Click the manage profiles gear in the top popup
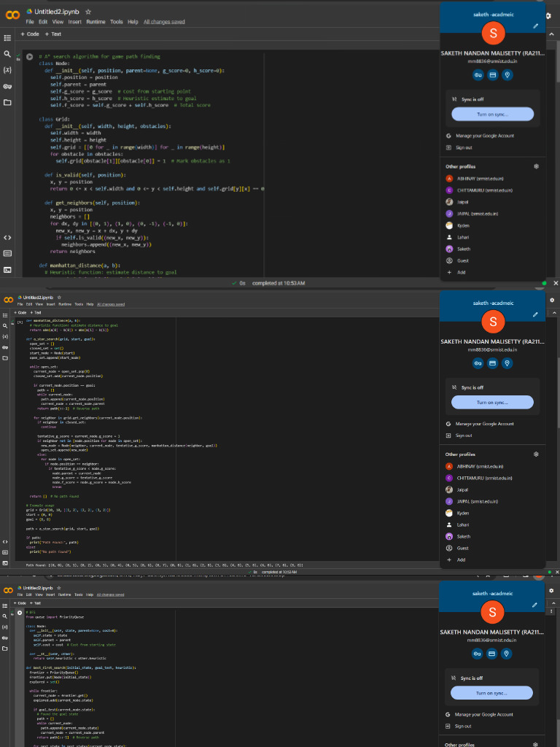560x747 pixels. pyautogui.click(x=536, y=166)
